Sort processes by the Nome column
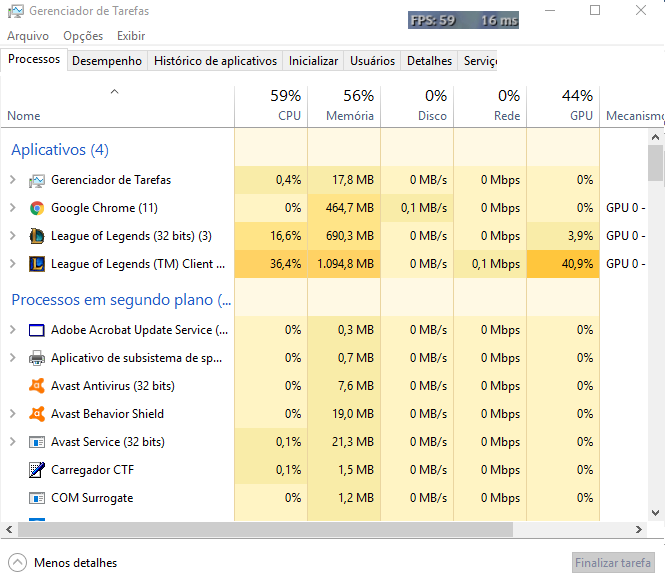The width and height of the screenshot is (665, 585). pos(117,106)
